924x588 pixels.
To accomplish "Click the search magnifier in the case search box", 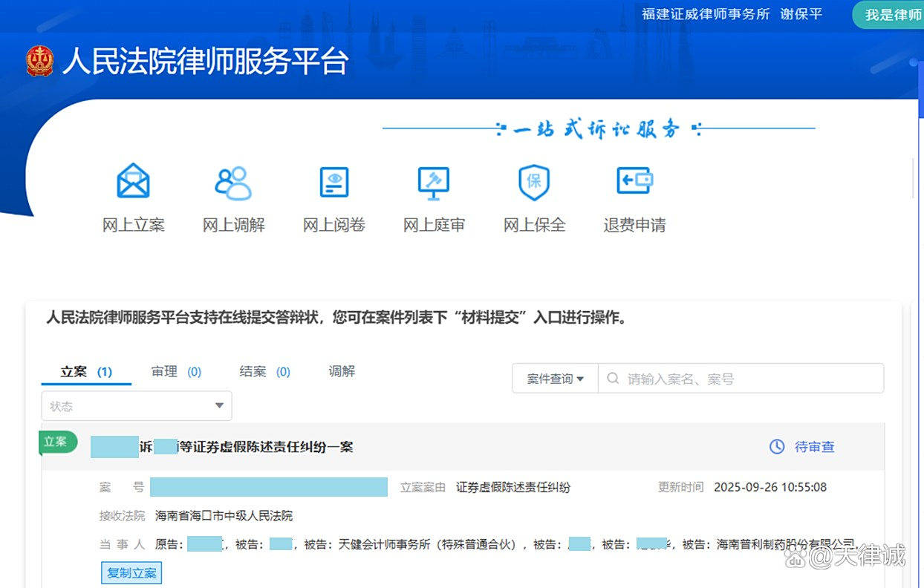I will [613, 378].
